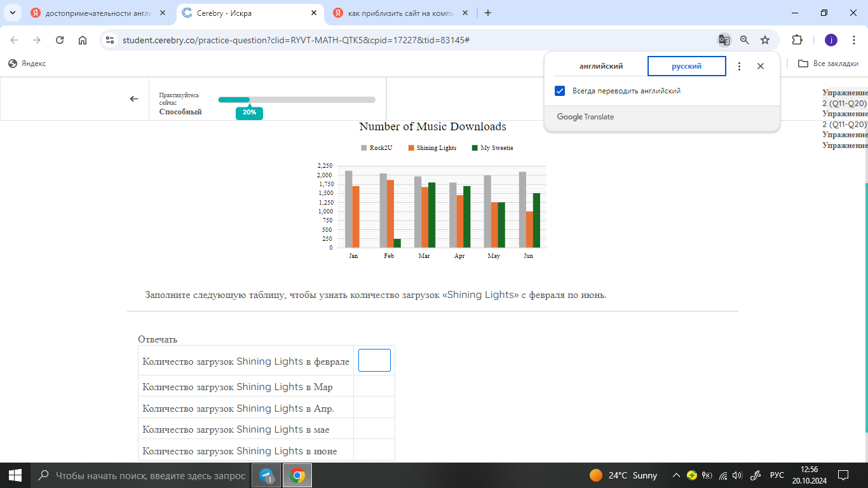
Task: Open the Яндекс bookmark
Action: pos(27,64)
